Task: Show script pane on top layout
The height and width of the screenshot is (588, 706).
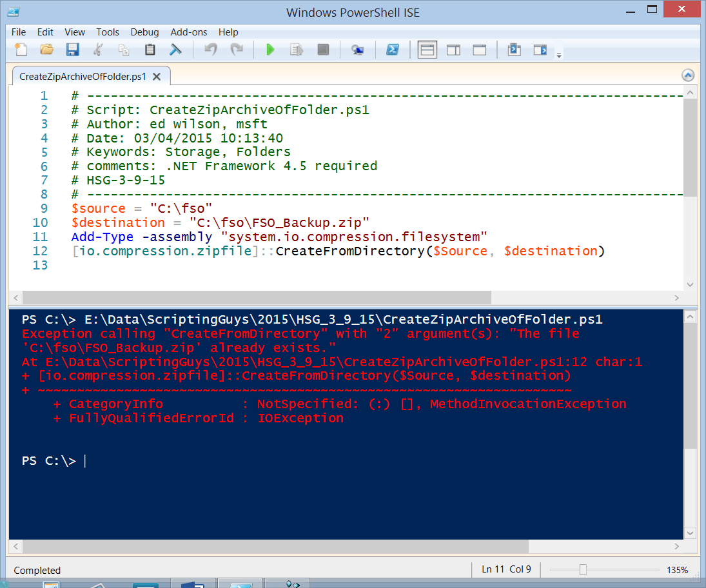Action: 427,50
